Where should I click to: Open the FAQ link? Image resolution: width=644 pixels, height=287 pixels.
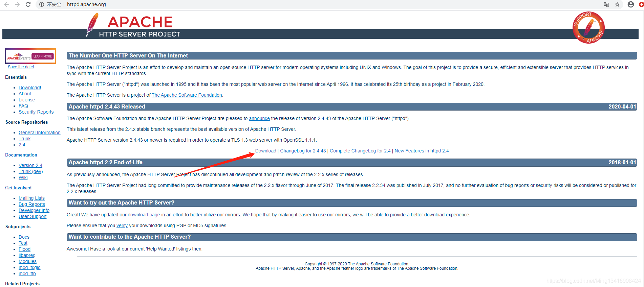[23, 106]
